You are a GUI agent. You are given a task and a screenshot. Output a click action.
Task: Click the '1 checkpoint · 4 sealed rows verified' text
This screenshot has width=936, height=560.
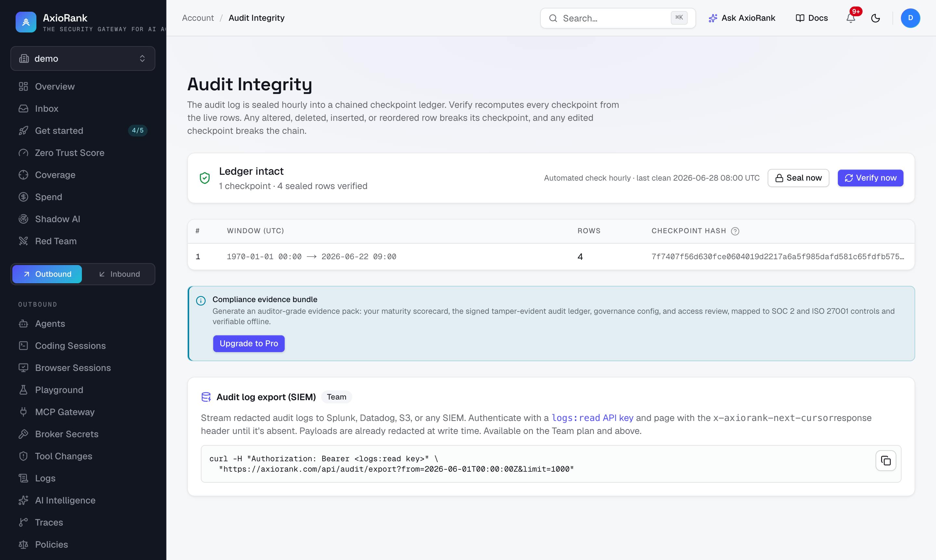point(293,186)
